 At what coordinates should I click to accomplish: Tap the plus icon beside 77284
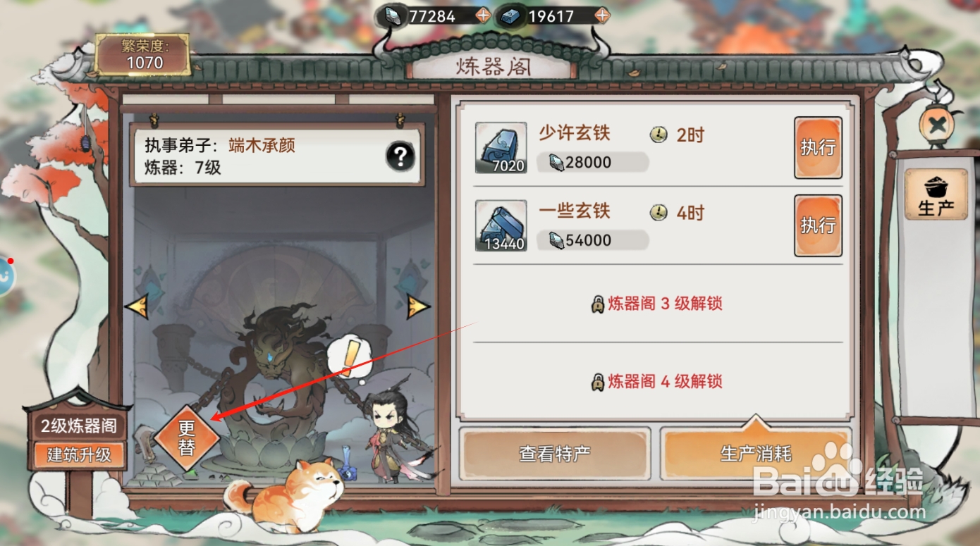(x=482, y=15)
